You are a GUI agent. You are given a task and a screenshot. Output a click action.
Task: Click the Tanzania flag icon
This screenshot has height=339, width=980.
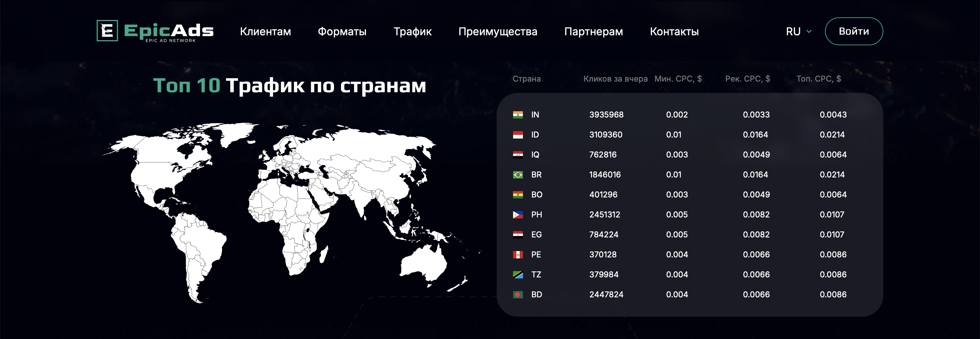(x=517, y=275)
